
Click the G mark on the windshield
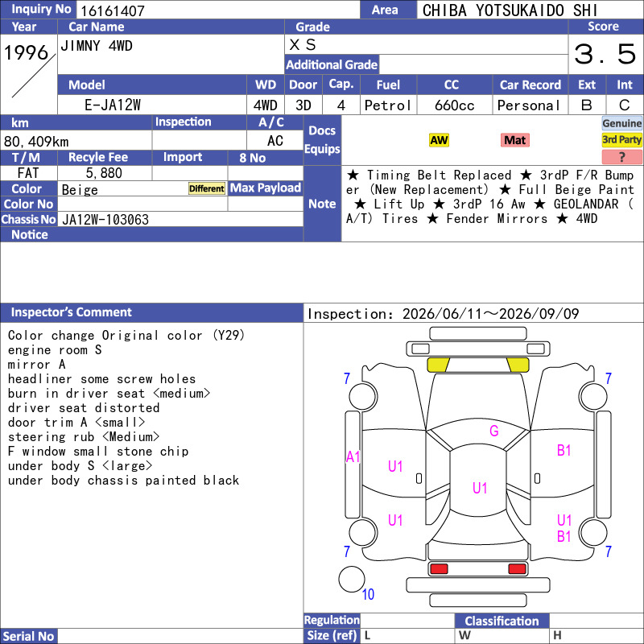point(493,431)
